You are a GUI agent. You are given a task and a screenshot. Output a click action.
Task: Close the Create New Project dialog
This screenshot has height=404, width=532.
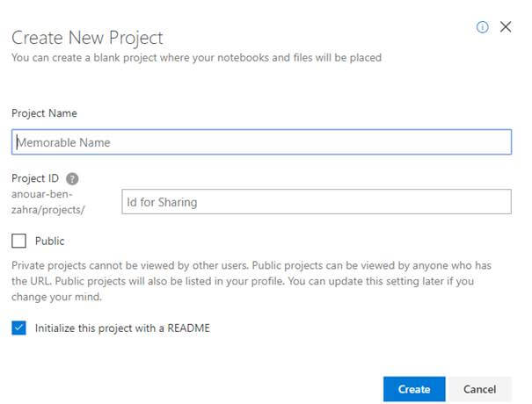click(x=506, y=26)
